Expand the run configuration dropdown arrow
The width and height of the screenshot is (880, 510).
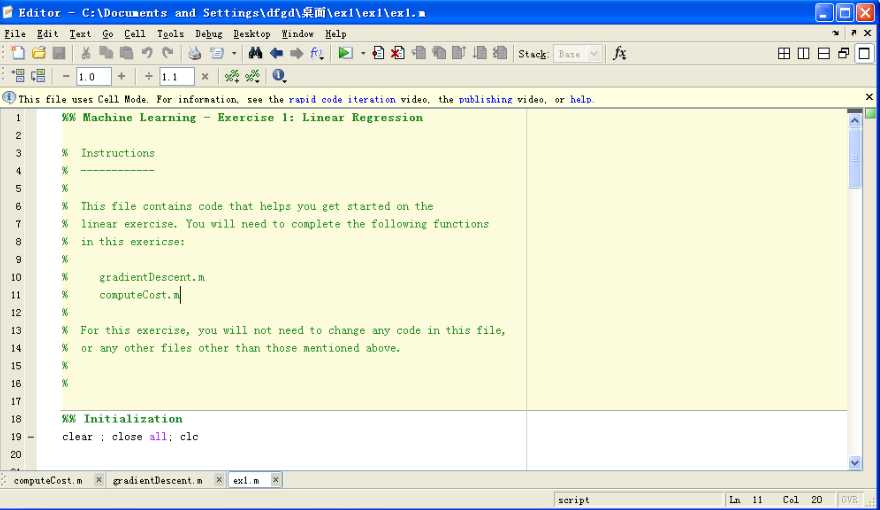363,54
